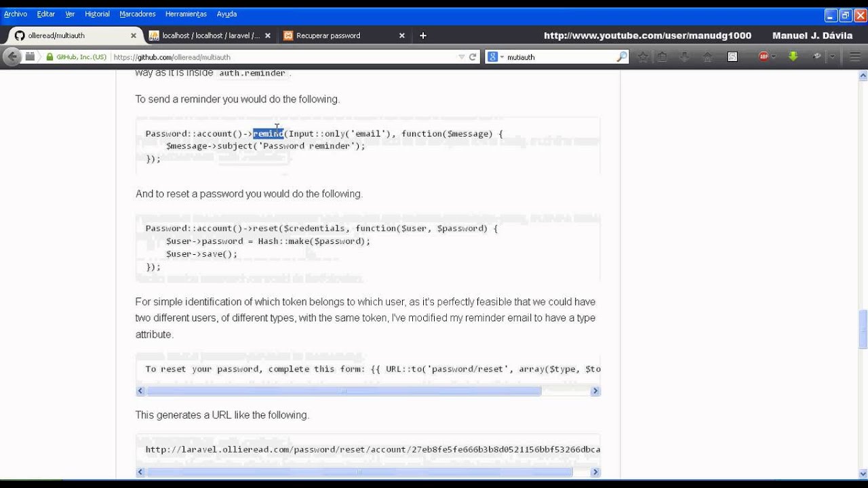Image resolution: width=868 pixels, height=488 pixels.
Task: Click the phpMyAdmin favicon on localhost tab
Action: coord(154,35)
